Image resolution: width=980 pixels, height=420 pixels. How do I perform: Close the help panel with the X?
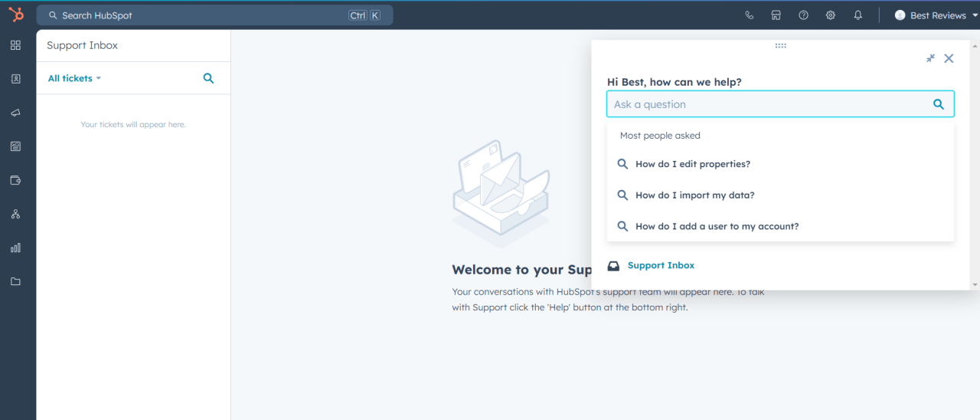pos(949,58)
